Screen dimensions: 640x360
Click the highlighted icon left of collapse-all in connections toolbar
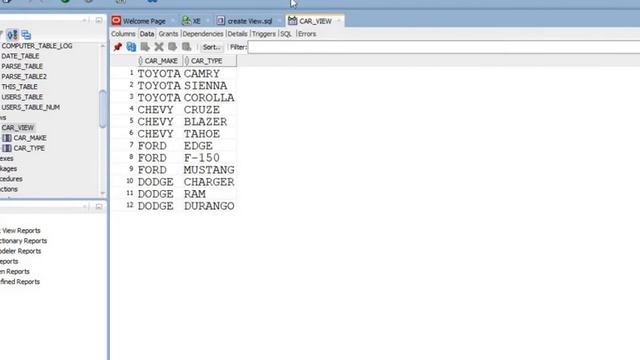coord(13,35)
